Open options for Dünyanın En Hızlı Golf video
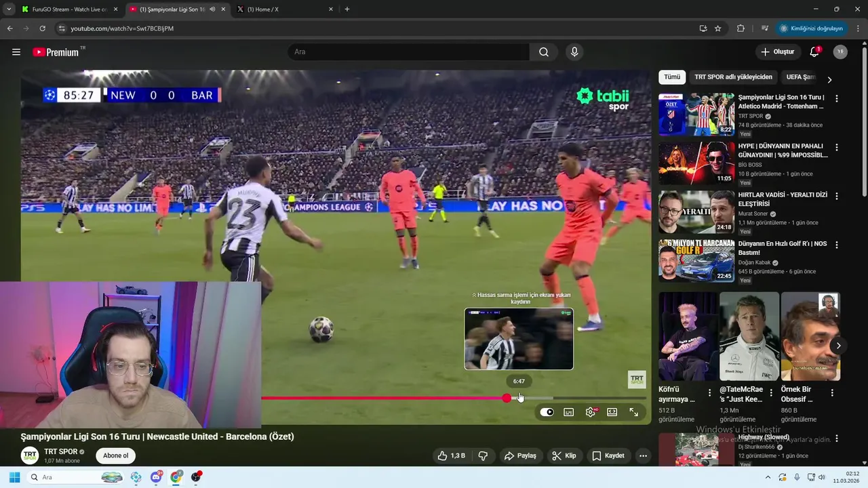The image size is (868, 488). (836, 245)
